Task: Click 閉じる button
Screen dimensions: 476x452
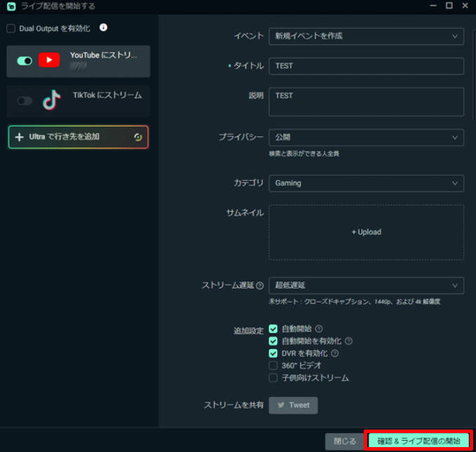Action: point(345,441)
